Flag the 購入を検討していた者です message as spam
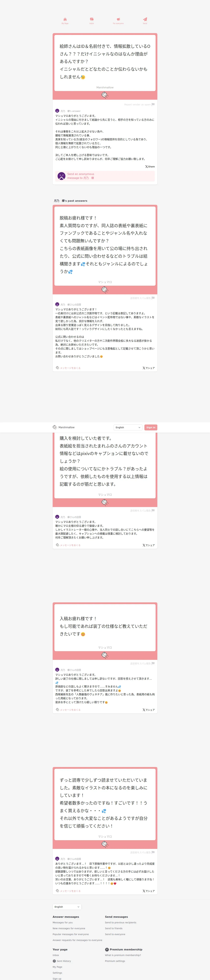 point(153,511)
